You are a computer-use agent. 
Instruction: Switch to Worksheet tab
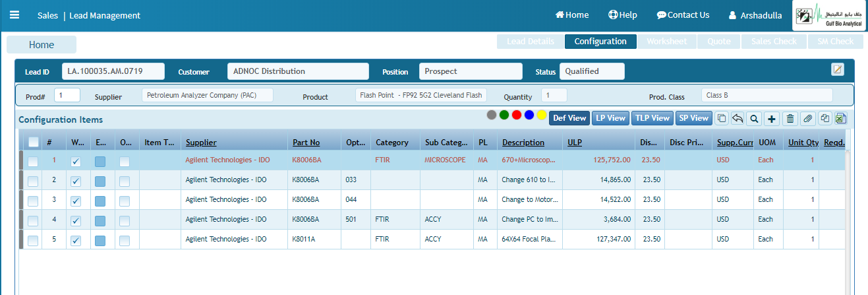[x=666, y=42]
